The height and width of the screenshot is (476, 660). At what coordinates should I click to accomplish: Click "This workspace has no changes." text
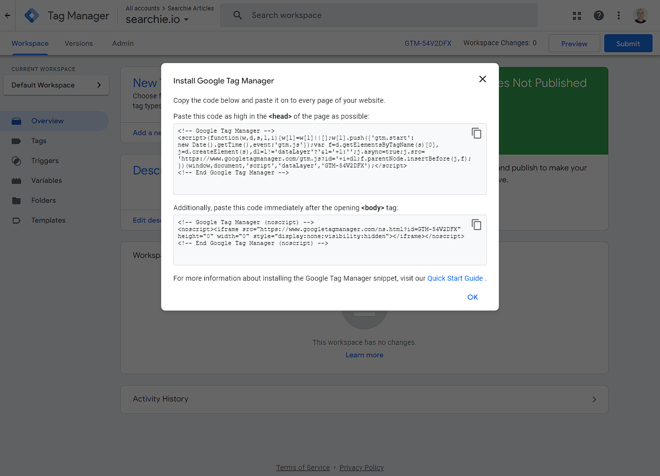(x=364, y=342)
